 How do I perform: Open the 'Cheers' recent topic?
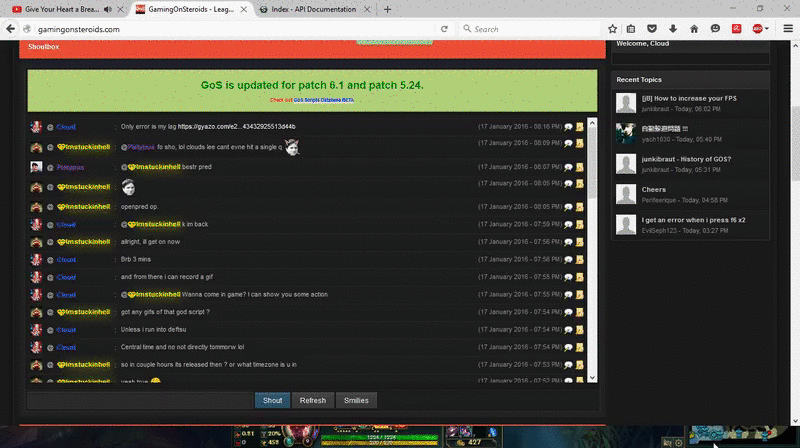(x=654, y=189)
